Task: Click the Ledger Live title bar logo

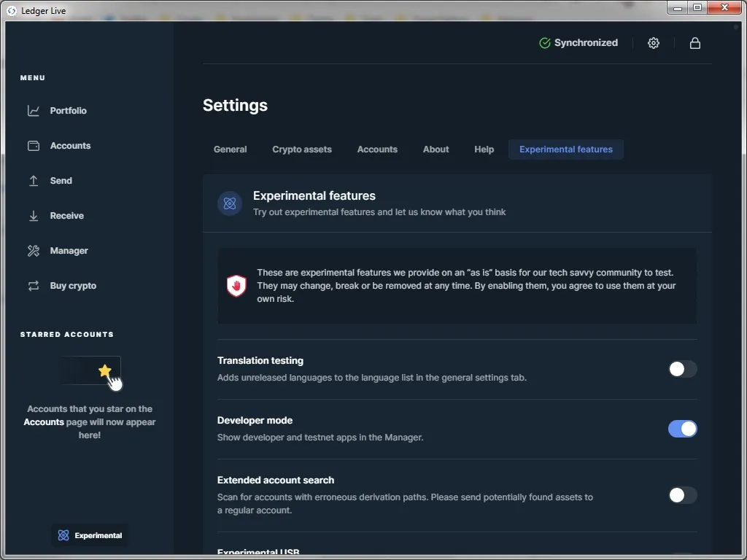Action: (x=10, y=10)
